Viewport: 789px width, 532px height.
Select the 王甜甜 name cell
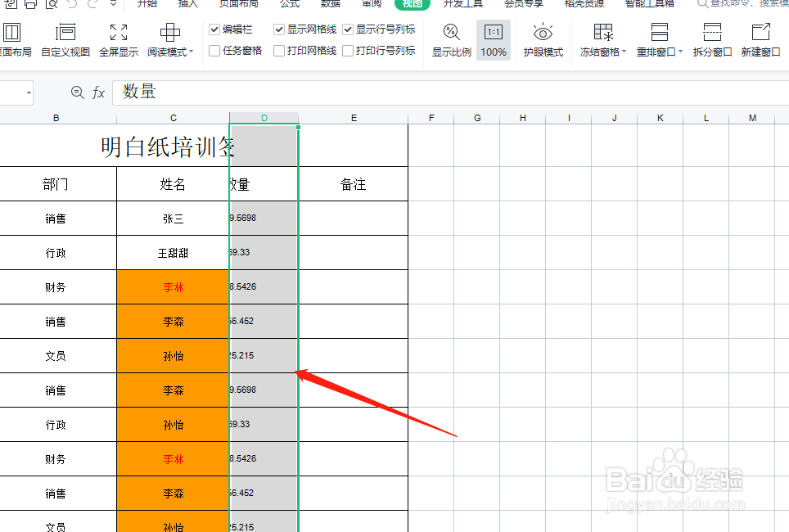pyautogui.click(x=173, y=253)
